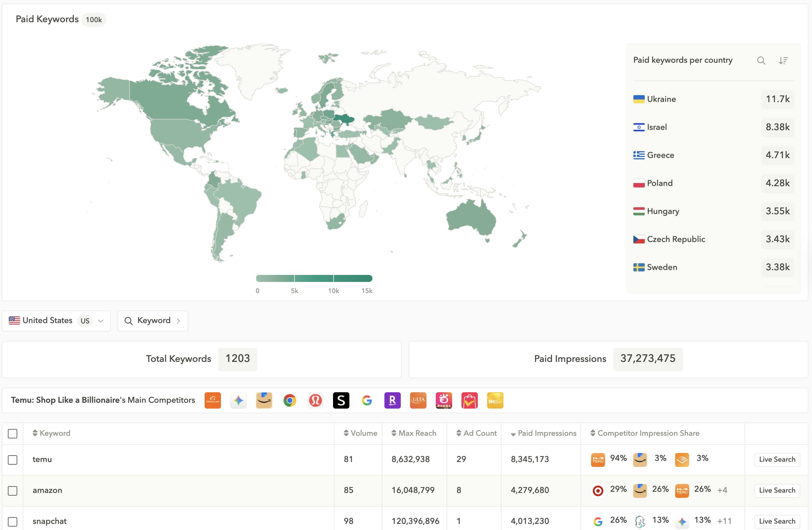Click the sort icon in the country panel

click(x=783, y=60)
